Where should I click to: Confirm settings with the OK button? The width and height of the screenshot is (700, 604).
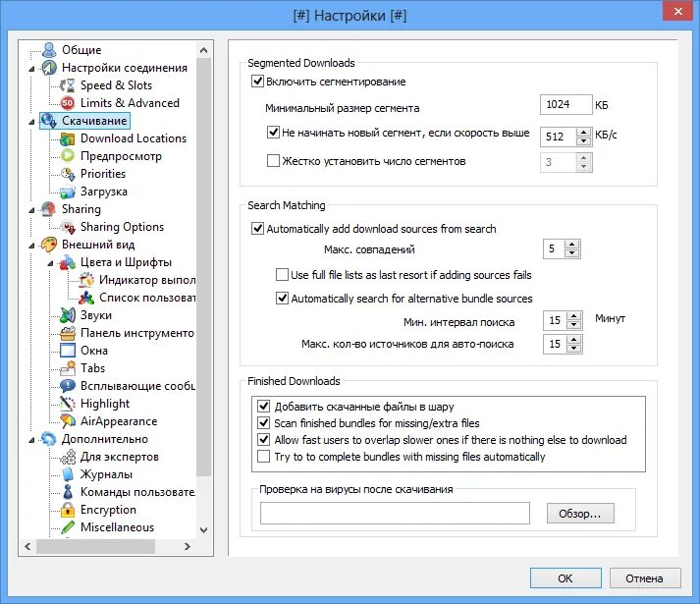coord(565,578)
